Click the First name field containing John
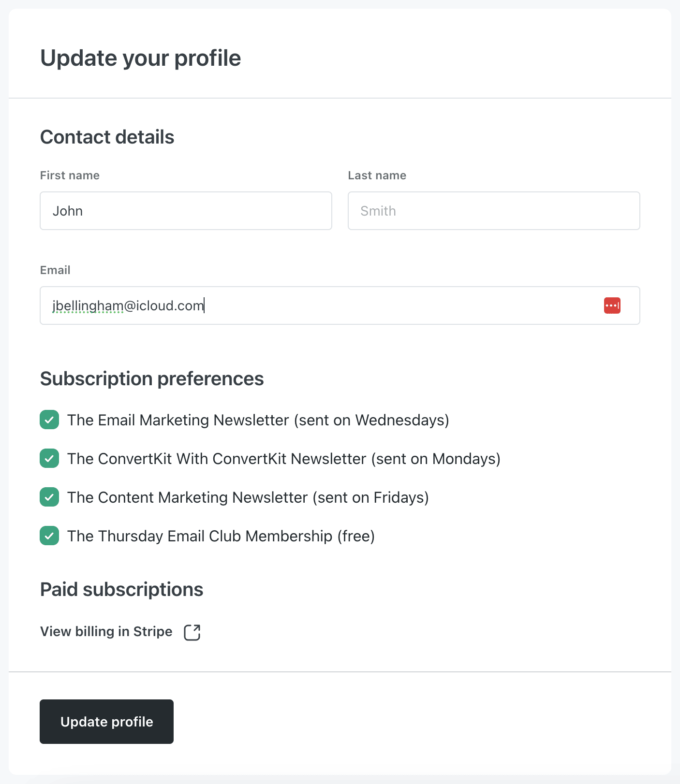 186,211
